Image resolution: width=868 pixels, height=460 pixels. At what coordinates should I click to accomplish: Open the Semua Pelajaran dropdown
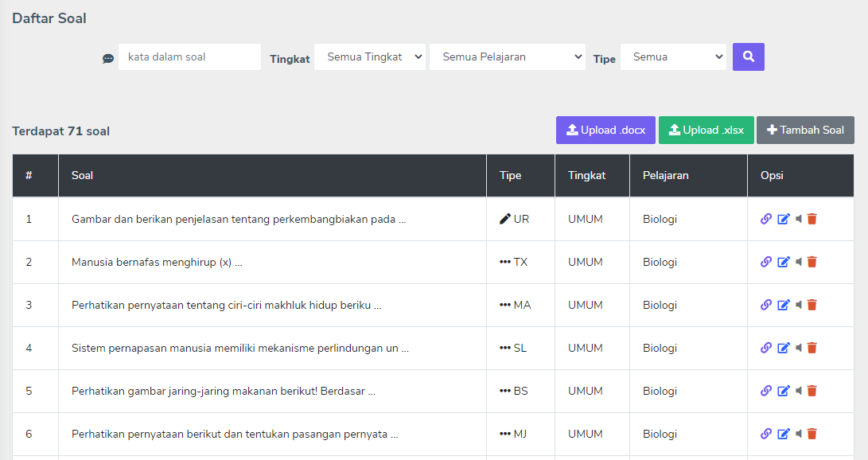507,57
